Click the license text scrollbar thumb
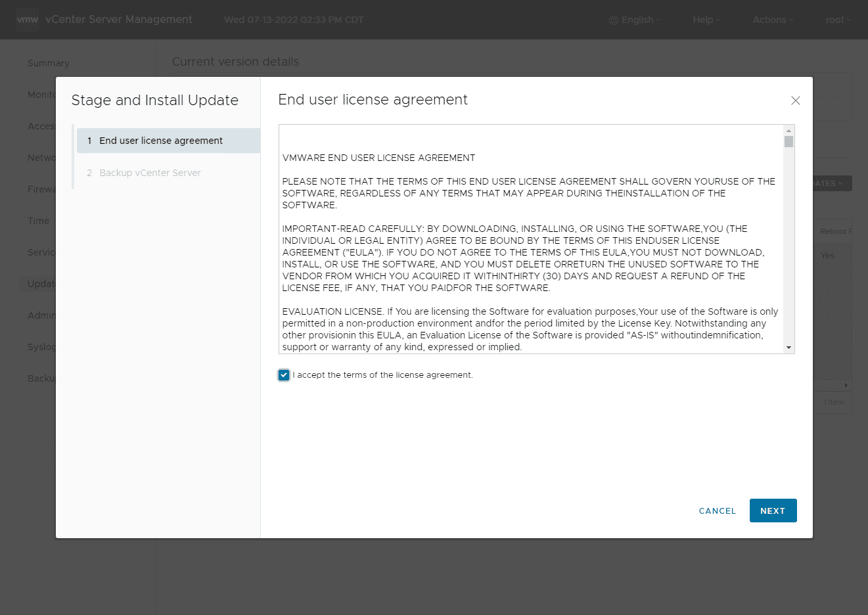Screen dimensions: 868x615 click(x=788, y=142)
